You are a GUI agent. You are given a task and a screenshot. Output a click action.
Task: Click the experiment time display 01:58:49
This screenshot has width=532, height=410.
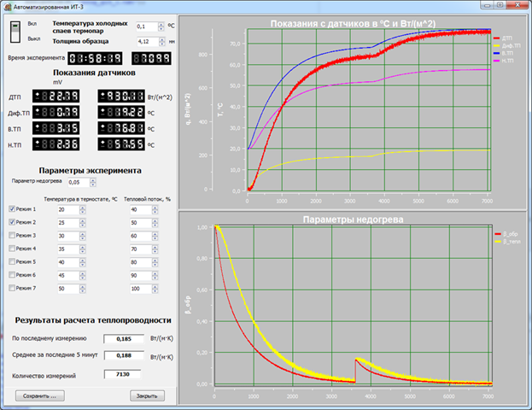point(95,58)
